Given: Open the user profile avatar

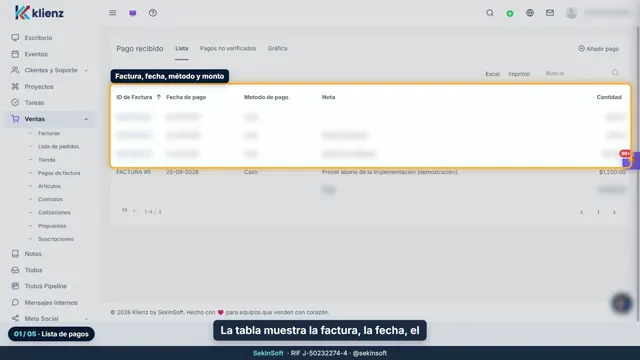Looking at the screenshot, I should 571,13.
